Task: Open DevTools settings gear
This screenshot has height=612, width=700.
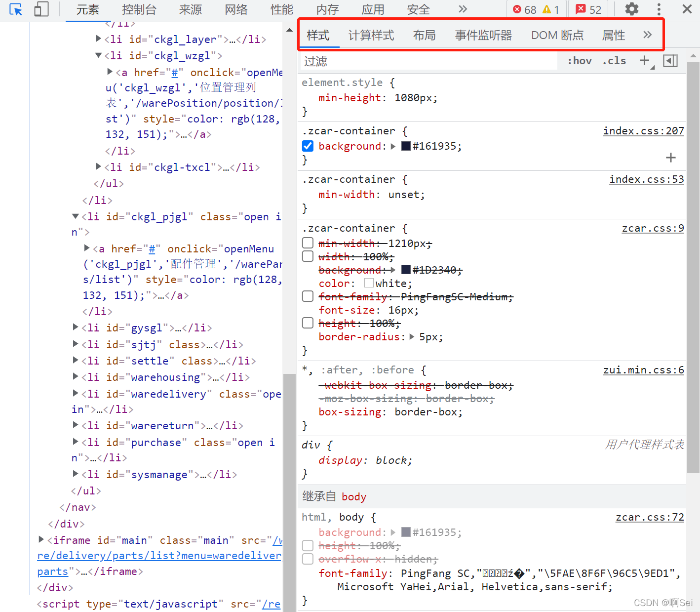Action: 631,9
